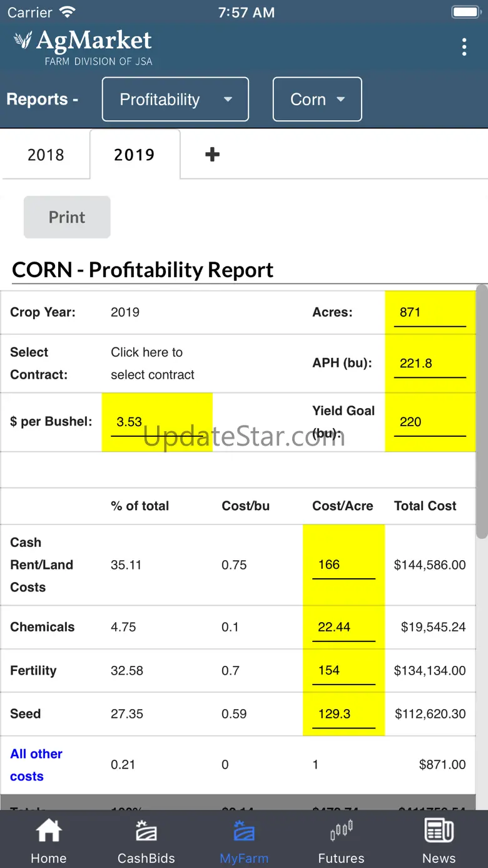Image resolution: width=488 pixels, height=868 pixels.
Task: Edit the $ per Bushel field
Action: (x=156, y=422)
